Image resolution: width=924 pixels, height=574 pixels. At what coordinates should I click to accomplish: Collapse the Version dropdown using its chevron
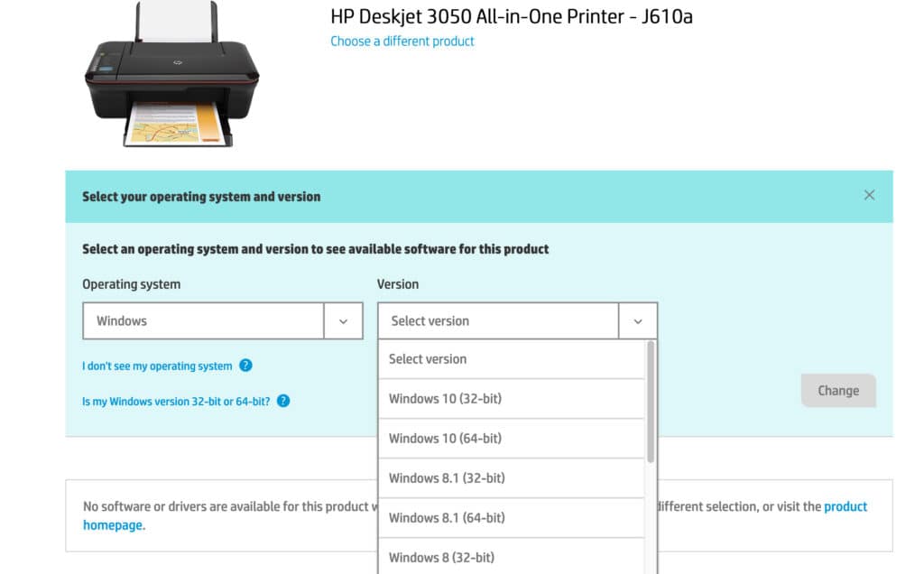[638, 321]
